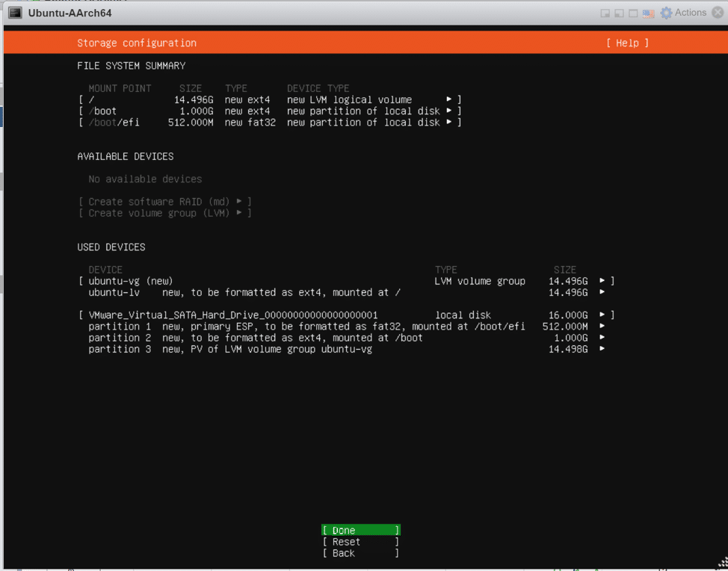Click the Ubuntu-AArch64 console window icon
Viewport: 728px width, 571px height.
coord(15,13)
